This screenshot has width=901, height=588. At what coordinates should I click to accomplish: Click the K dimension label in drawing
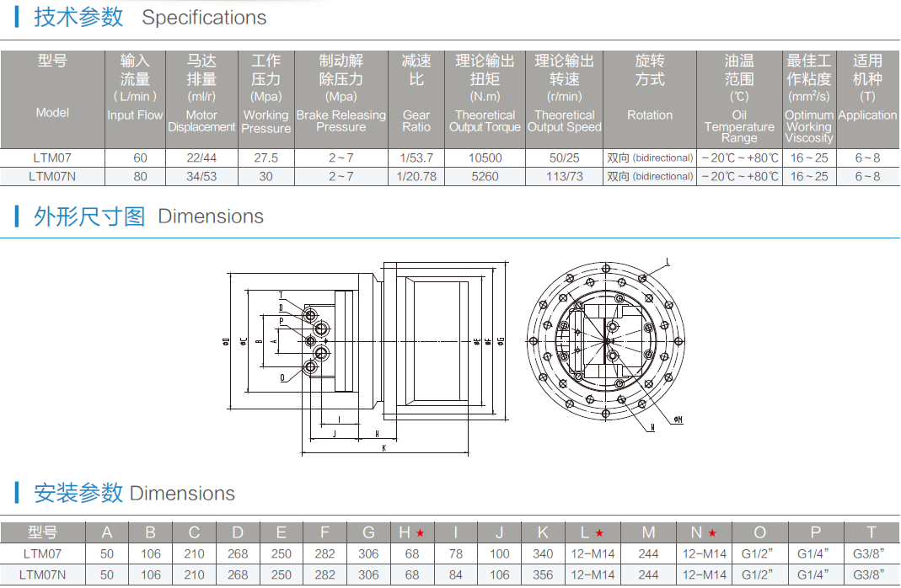(383, 448)
